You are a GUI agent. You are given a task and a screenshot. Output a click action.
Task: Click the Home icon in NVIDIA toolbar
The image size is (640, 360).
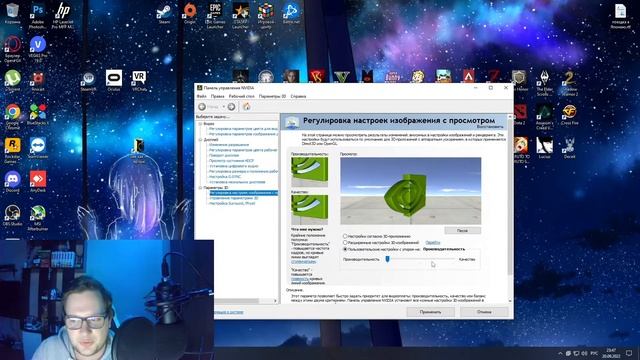click(x=247, y=107)
